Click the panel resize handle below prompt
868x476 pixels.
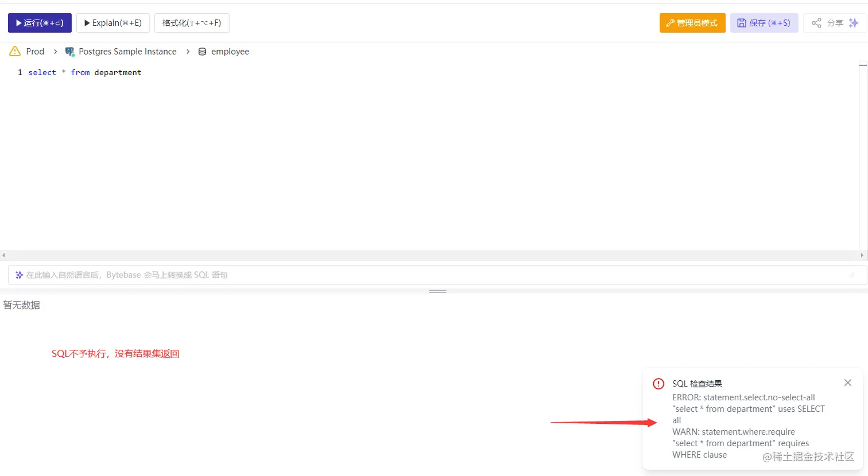tap(437, 291)
